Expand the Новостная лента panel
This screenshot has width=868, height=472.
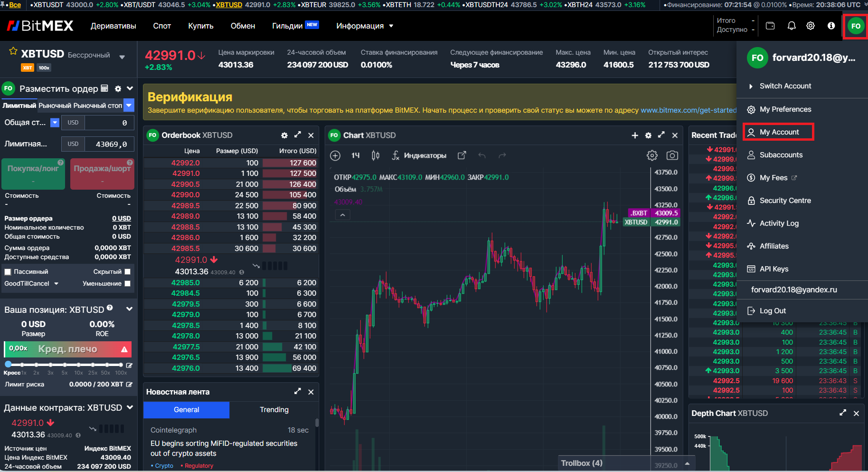click(298, 391)
